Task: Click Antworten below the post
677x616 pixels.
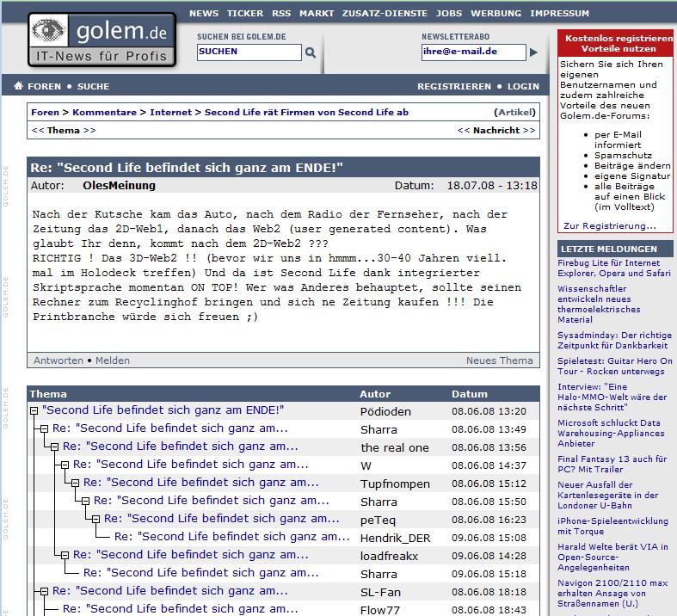Action: pos(58,360)
